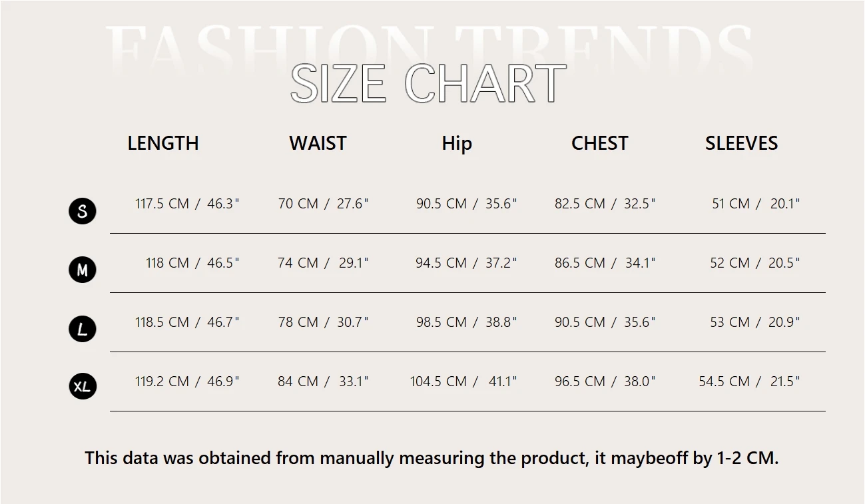Screen dimensions: 865x504
Task: Click the S size badge icon
Action: 83,212
